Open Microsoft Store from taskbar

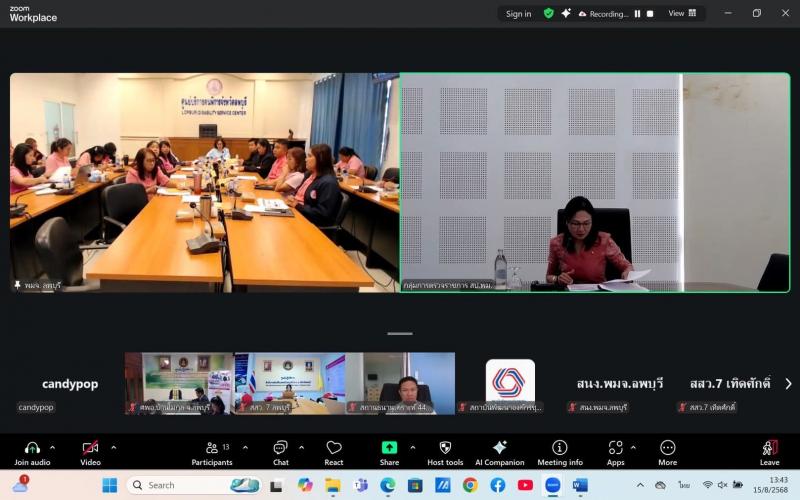pyautogui.click(x=415, y=485)
